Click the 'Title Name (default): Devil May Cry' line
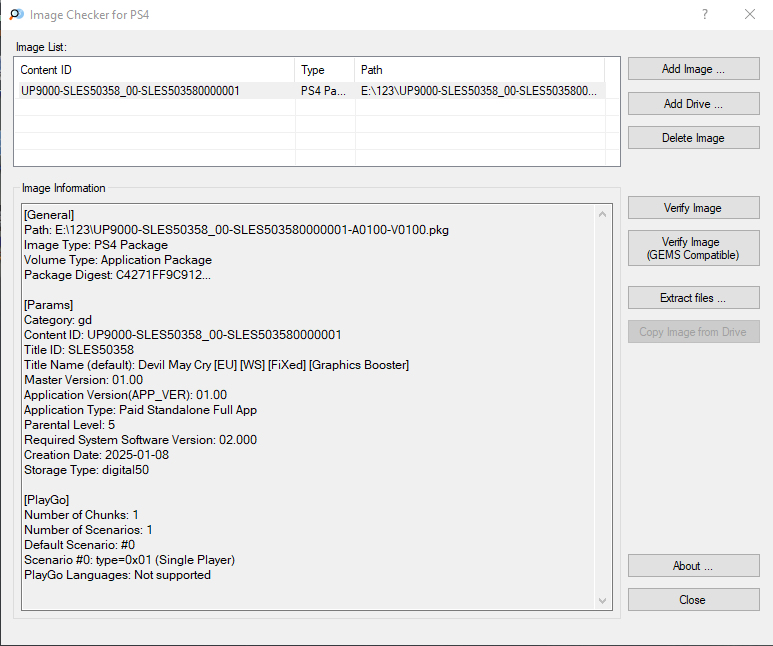The height and width of the screenshot is (646, 773). pos(216,365)
